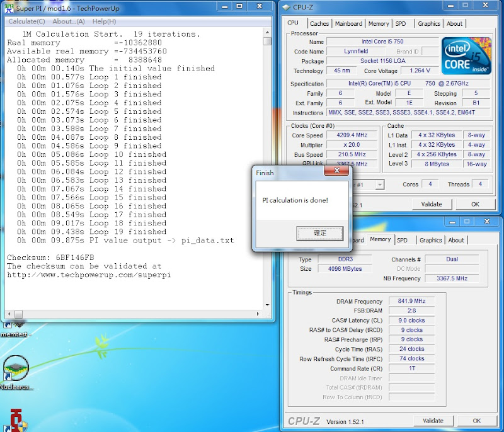Viewport: 504px width, 432px height.
Task: Click the 'PI value output -> pi_data.txt' line
Action: [x=125, y=241]
